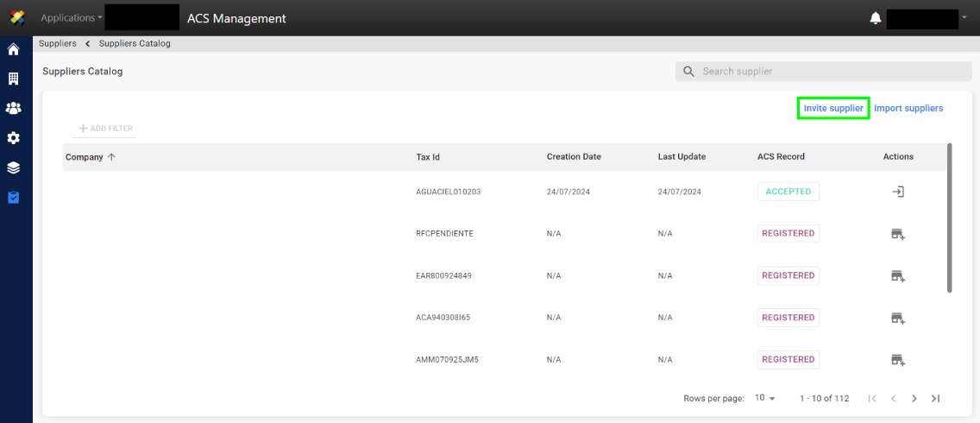Open the clipboard check sidebar icon

pos(13,197)
